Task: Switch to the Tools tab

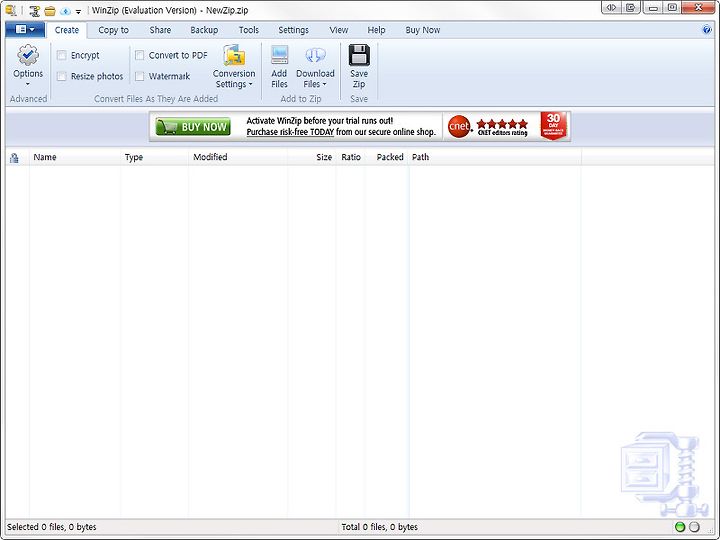Action: coord(249,30)
